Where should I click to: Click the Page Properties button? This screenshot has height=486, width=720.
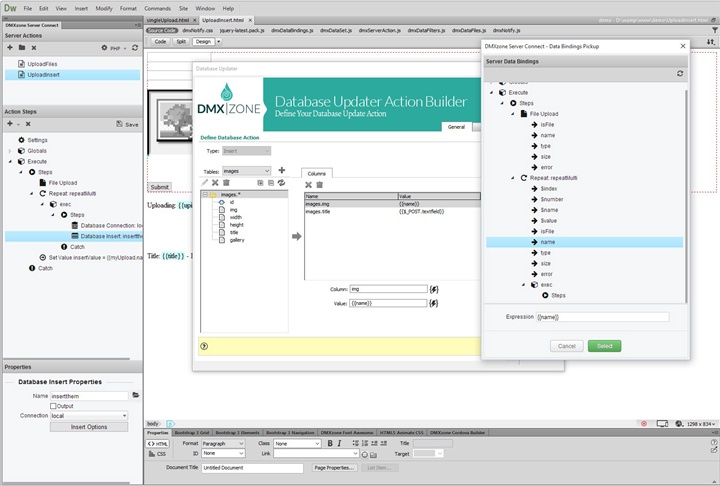(x=334, y=468)
